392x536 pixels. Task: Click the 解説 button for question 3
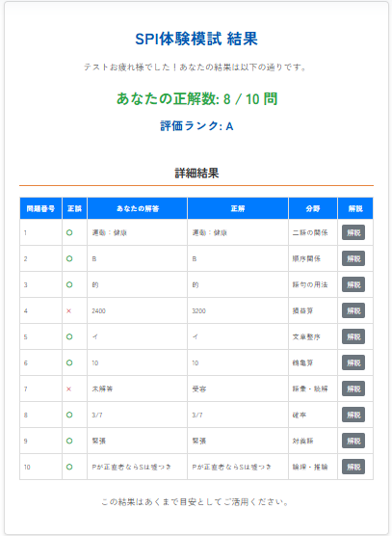tap(353, 284)
